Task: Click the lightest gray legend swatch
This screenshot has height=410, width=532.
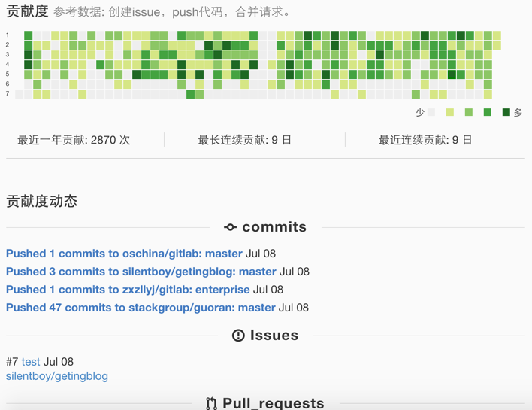Action: click(x=431, y=112)
